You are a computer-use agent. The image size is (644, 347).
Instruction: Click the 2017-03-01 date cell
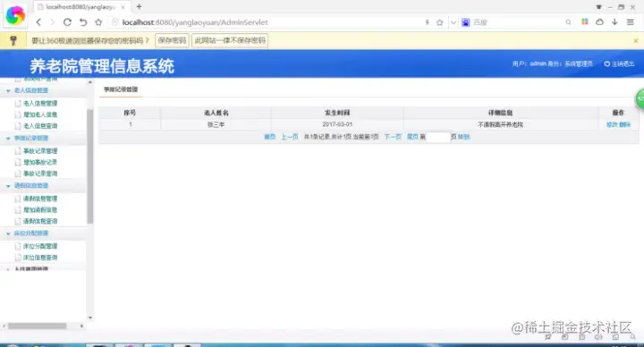click(337, 124)
